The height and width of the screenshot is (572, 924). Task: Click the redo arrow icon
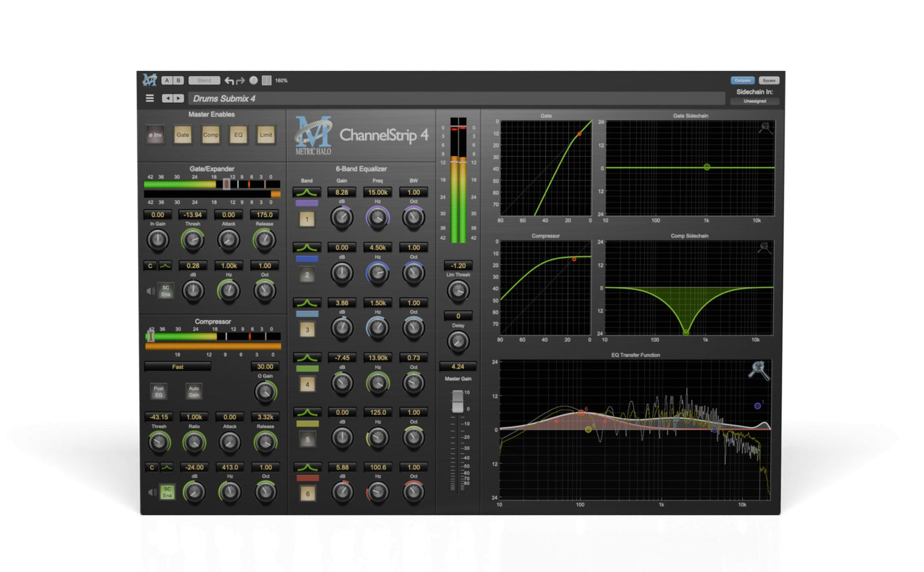[x=240, y=80]
